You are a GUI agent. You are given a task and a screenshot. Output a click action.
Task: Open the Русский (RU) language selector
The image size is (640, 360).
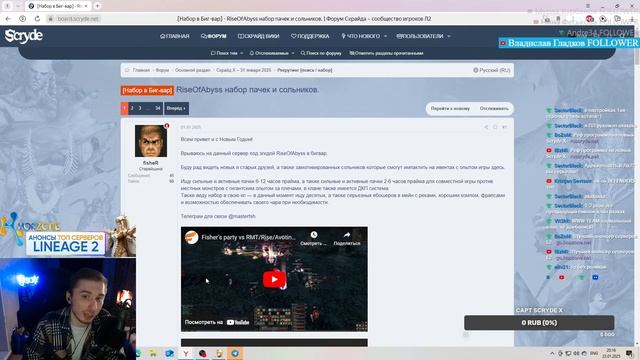(x=491, y=70)
